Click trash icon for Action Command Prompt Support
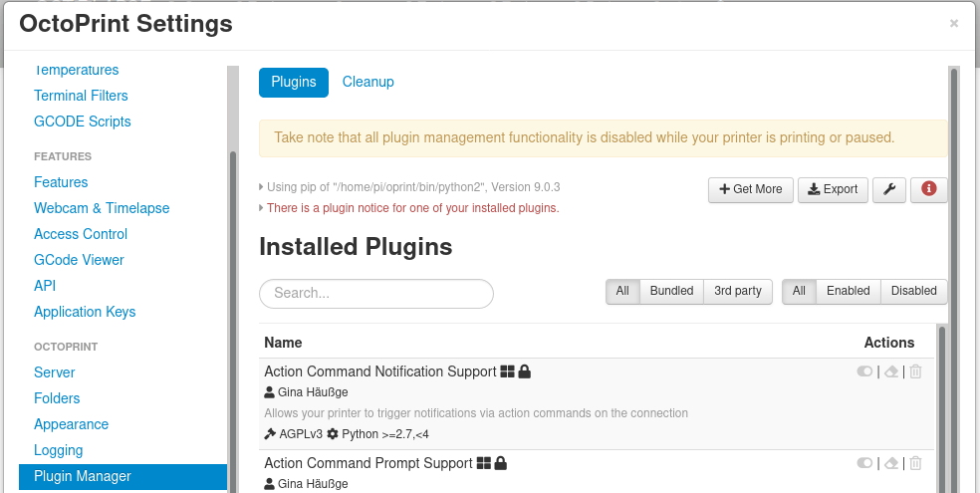Image resolution: width=980 pixels, height=493 pixels. point(916,463)
